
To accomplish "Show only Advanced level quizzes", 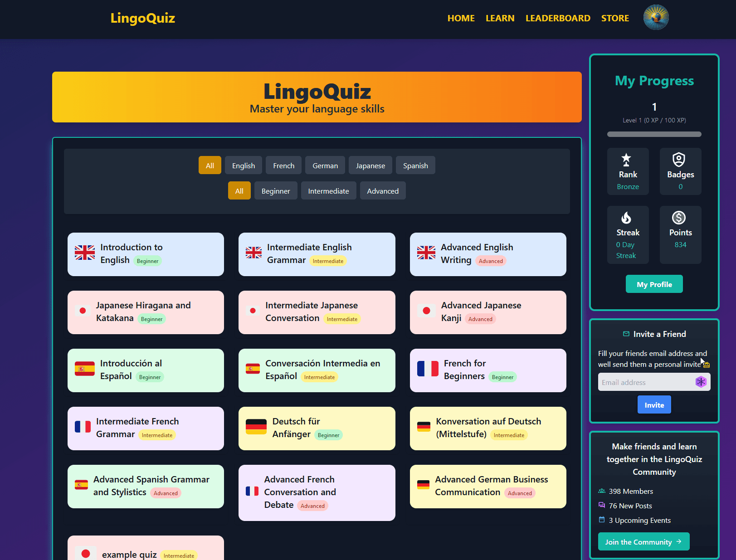I will [383, 191].
